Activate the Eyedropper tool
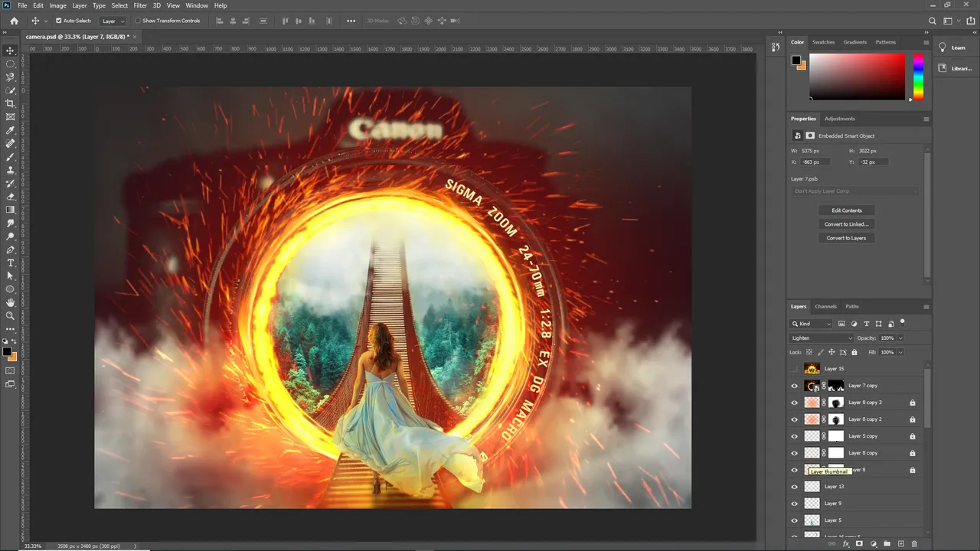This screenshot has height=551, width=980. coord(10,130)
